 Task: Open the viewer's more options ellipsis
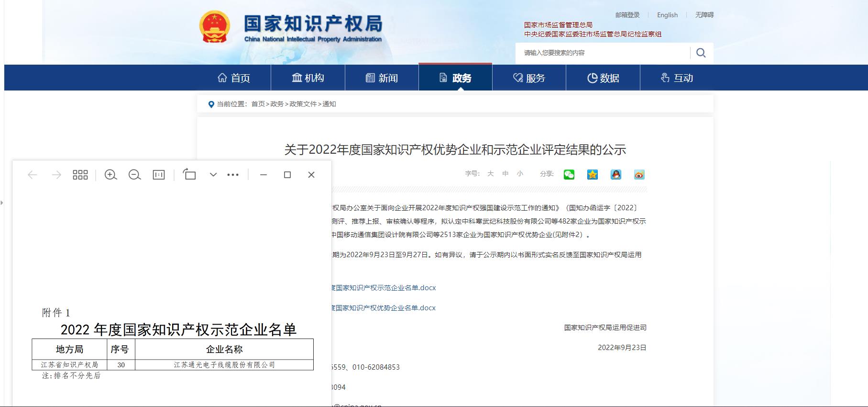pyautogui.click(x=233, y=175)
